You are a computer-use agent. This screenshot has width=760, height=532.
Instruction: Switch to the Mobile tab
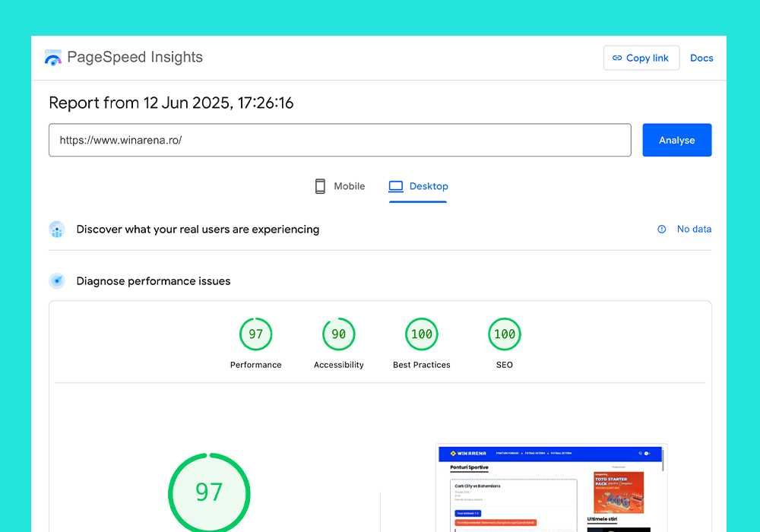tap(339, 186)
